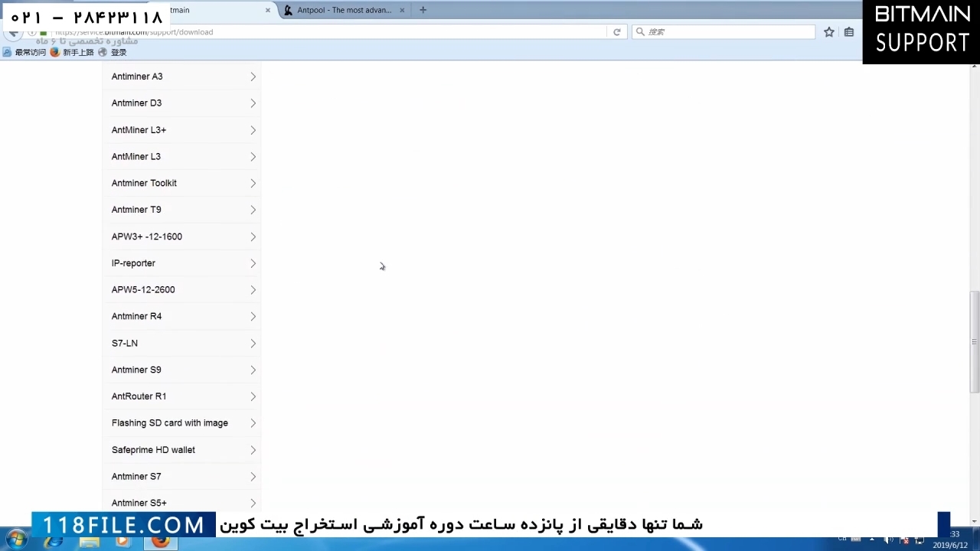Click the page vertical scrollbar thumb
This screenshot has height=551, width=980.
point(974,341)
